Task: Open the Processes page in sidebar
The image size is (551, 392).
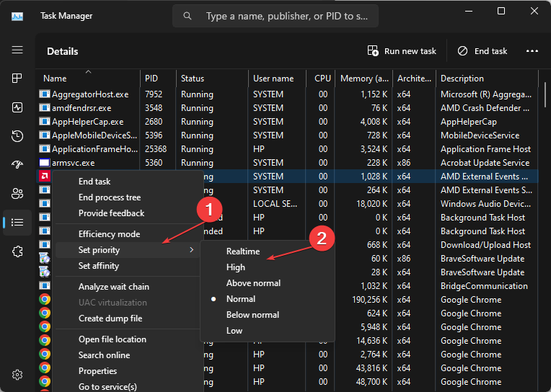Action: click(x=17, y=79)
